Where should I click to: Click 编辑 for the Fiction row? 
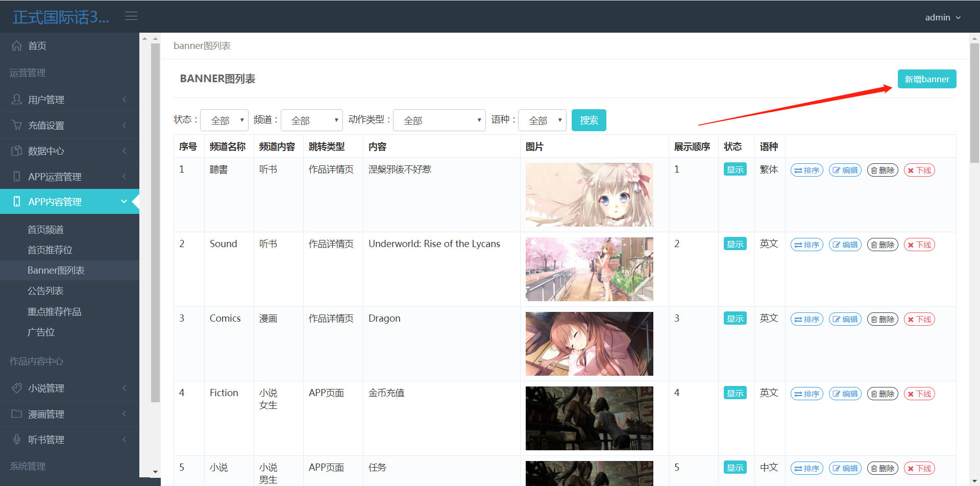coord(845,394)
